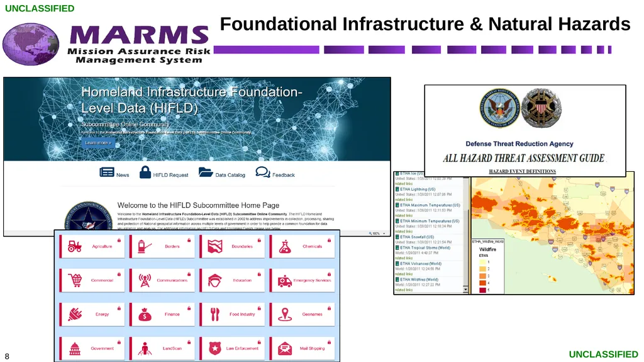644x362 pixels.
Task: Click the ALL HAZARD THREAT ASSESSMENT GUIDE title
Action: point(524,159)
